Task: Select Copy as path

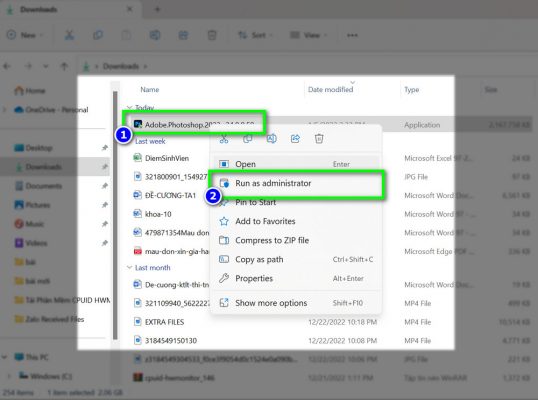Action: [x=295, y=259]
